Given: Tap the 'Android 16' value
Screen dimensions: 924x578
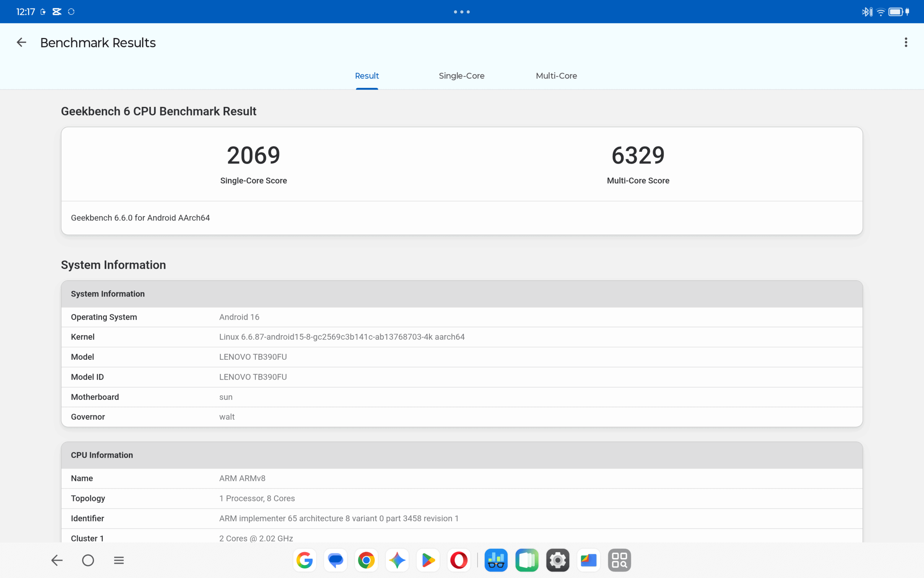Looking at the screenshot, I should pos(239,317).
